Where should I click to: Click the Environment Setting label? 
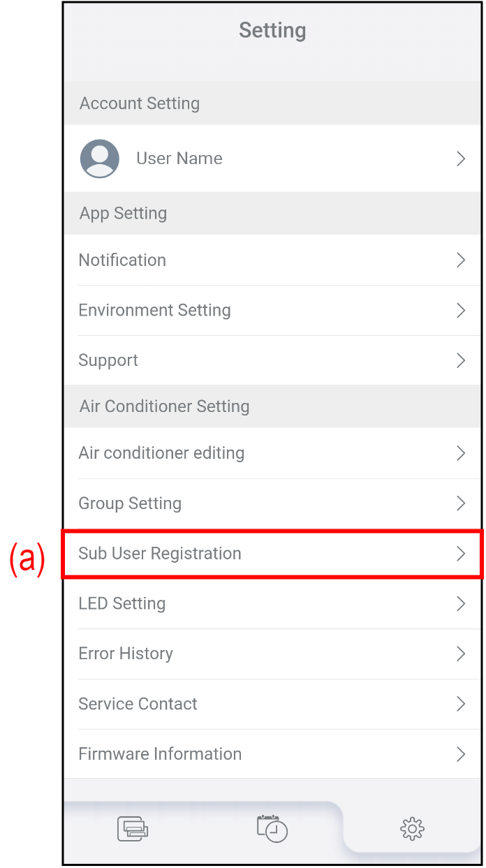point(154,311)
